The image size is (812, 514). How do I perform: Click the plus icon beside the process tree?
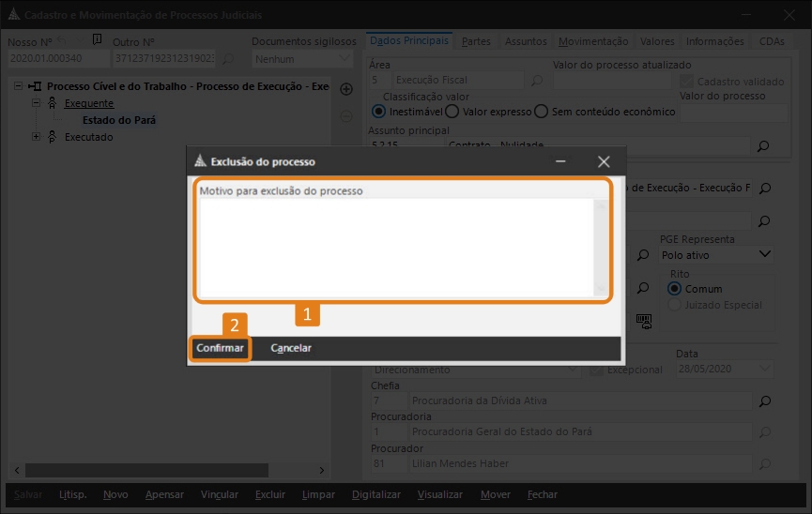point(345,89)
